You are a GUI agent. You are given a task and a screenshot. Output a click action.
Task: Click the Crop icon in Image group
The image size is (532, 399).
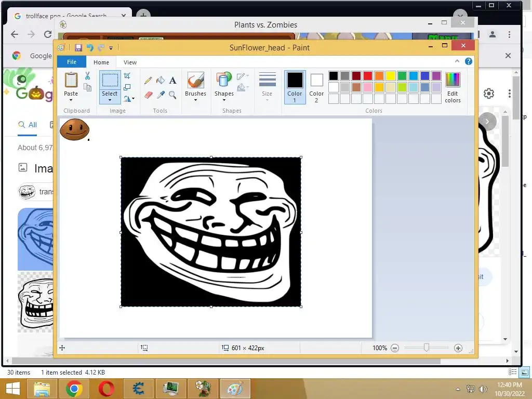click(127, 76)
